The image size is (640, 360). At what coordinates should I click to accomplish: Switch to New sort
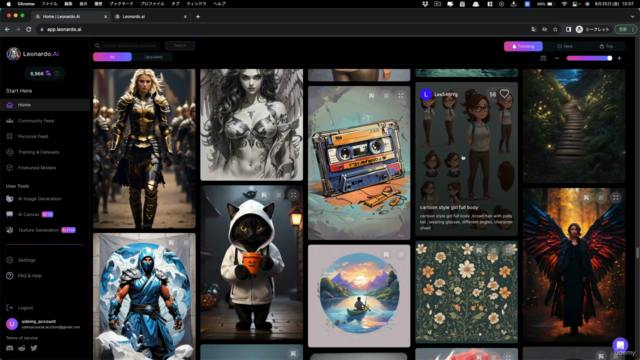565,46
